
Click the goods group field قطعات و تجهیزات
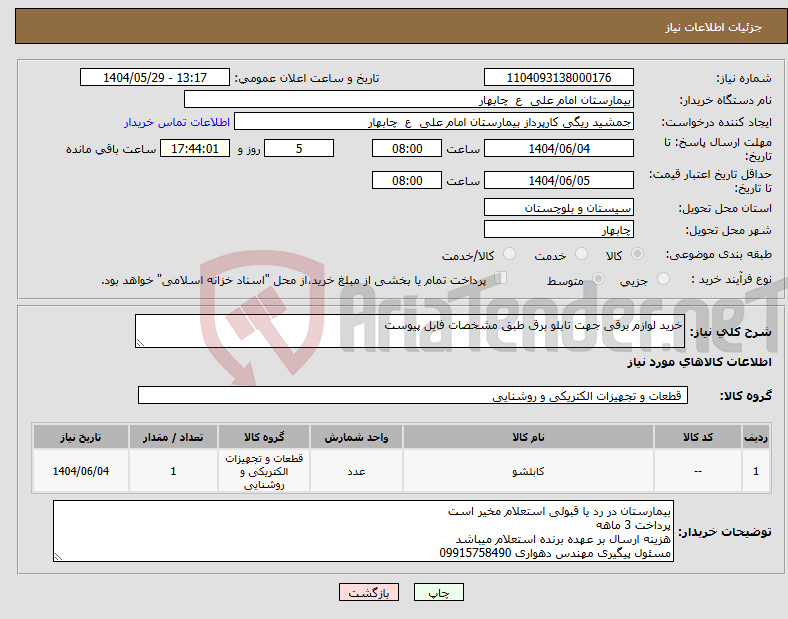click(413, 395)
